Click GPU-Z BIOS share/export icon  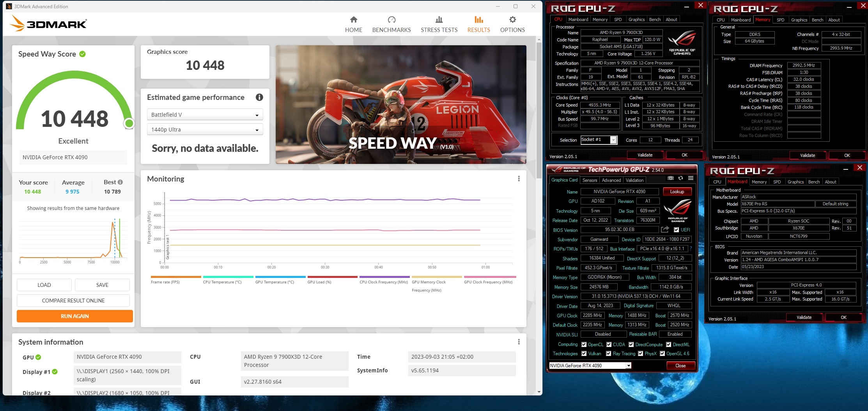click(665, 230)
